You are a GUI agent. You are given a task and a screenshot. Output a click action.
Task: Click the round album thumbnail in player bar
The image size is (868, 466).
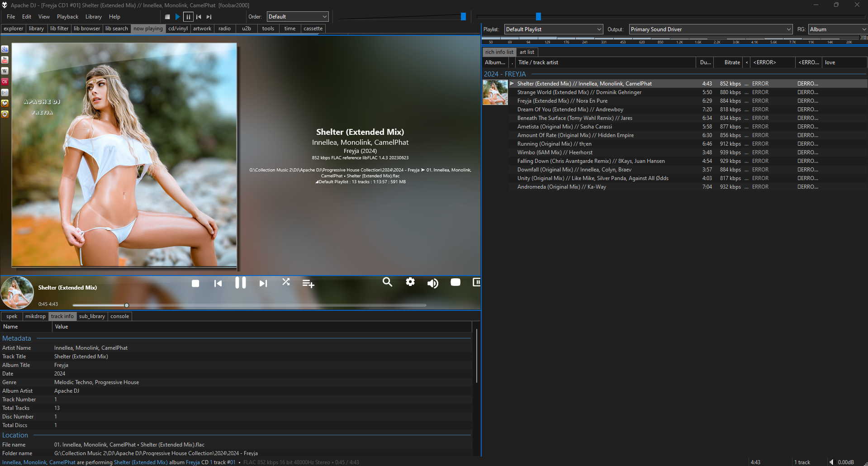(x=17, y=293)
